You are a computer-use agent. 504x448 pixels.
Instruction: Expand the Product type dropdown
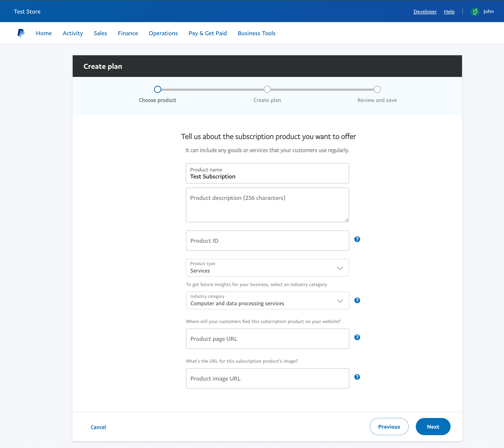[267, 268]
